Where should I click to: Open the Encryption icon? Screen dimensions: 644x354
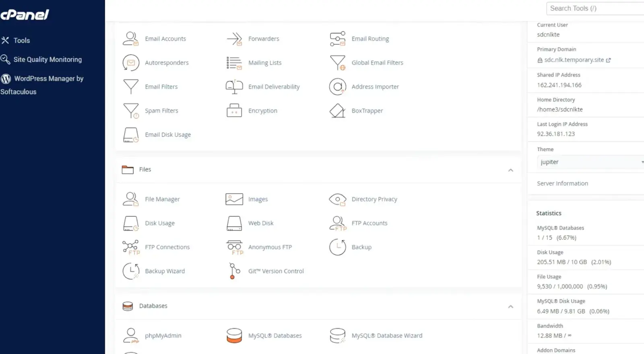[x=234, y=111]
